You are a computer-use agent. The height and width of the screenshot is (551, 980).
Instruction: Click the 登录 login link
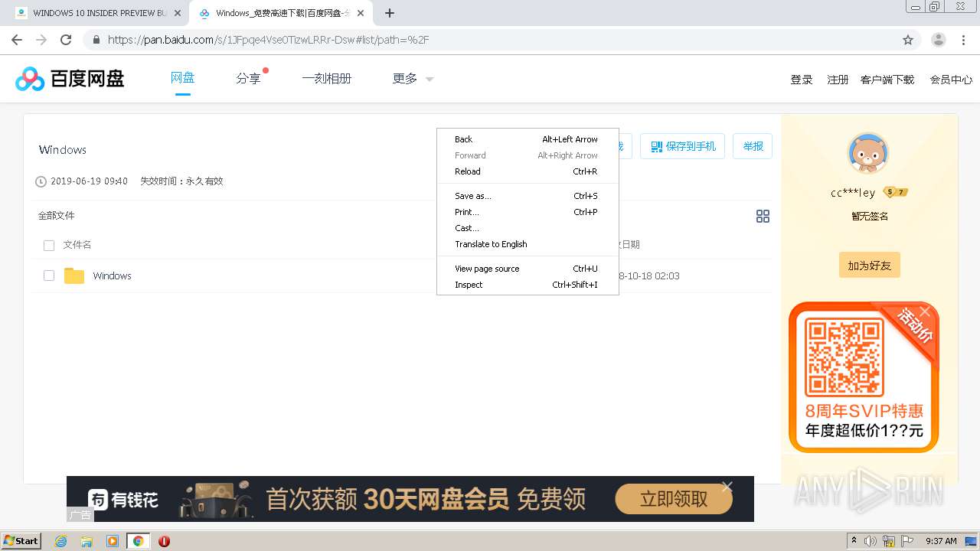[802, 80]
